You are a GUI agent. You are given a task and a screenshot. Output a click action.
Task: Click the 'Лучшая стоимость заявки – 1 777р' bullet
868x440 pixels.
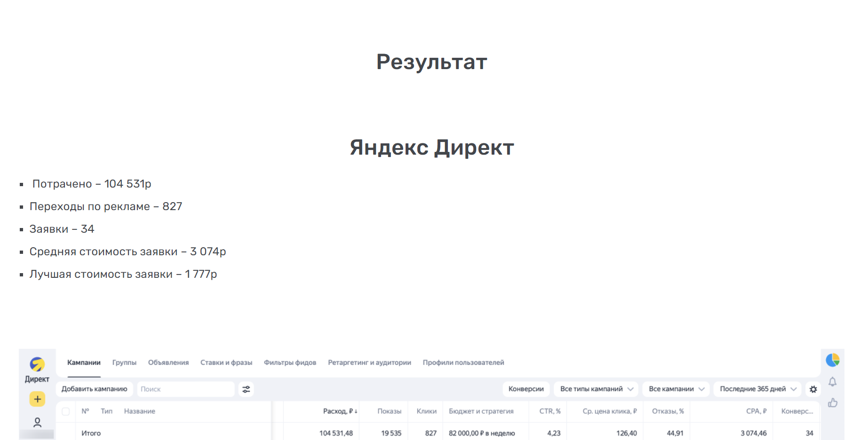[123, 274]
